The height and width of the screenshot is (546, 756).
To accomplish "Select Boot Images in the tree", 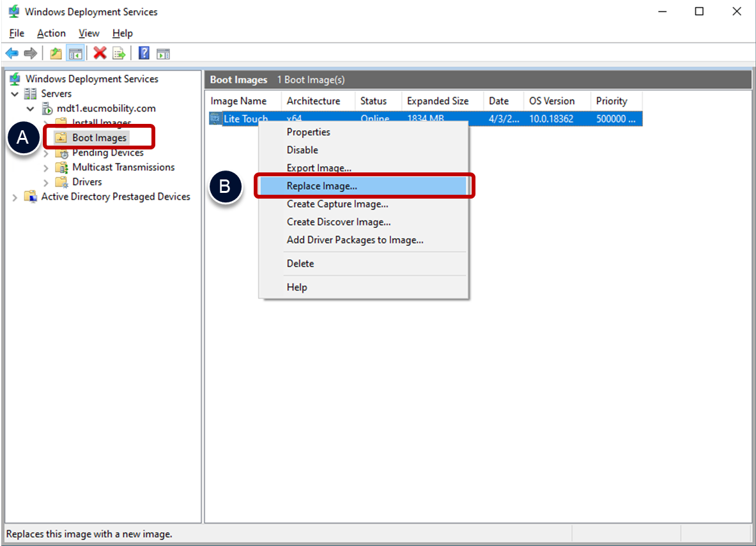I will tap(99, 138).
